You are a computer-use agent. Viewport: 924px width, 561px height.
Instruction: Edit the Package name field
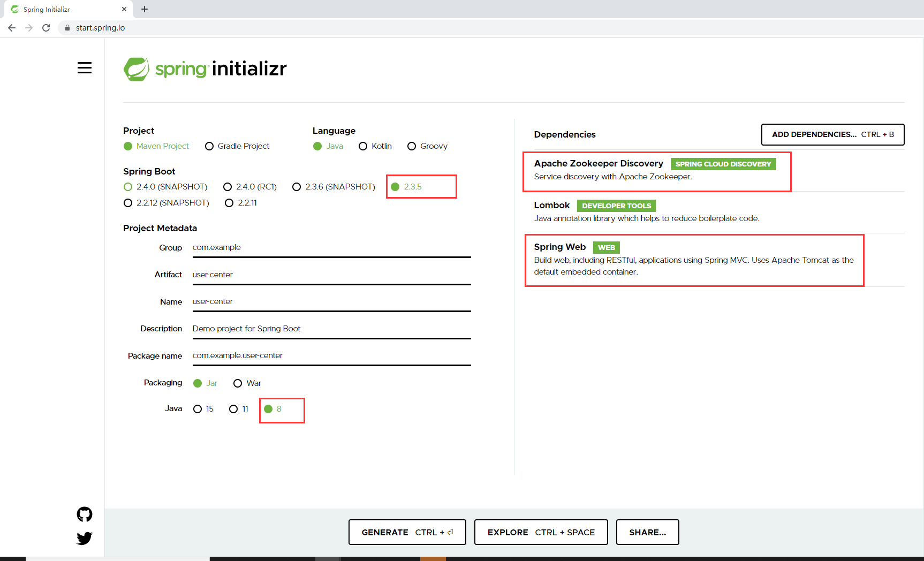pyautogui.click(x=331, y=356)
